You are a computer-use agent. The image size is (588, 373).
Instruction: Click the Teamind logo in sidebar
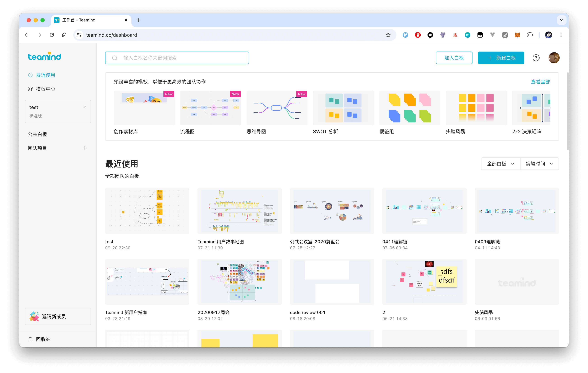[44, 56]
